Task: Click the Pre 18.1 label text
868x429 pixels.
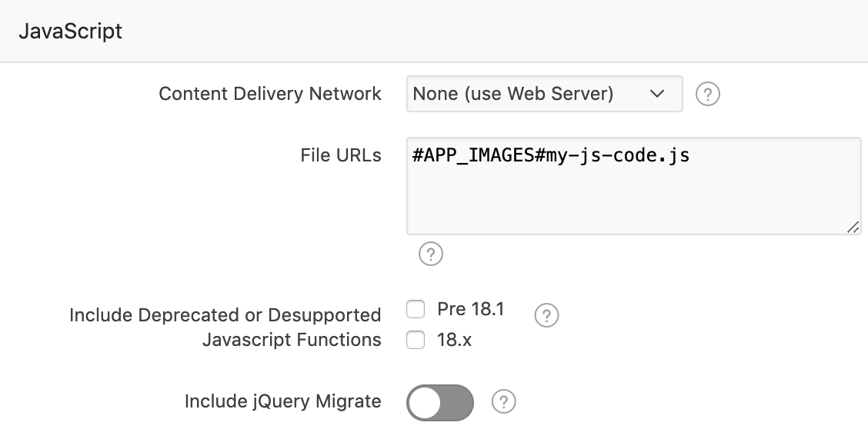Action: point(470,309)
